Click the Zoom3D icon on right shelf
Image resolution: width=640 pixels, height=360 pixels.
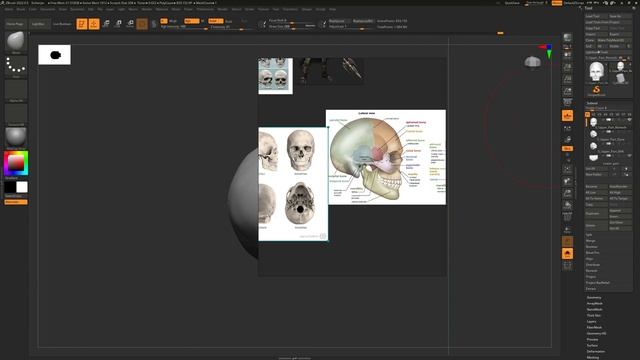[567, 193]
